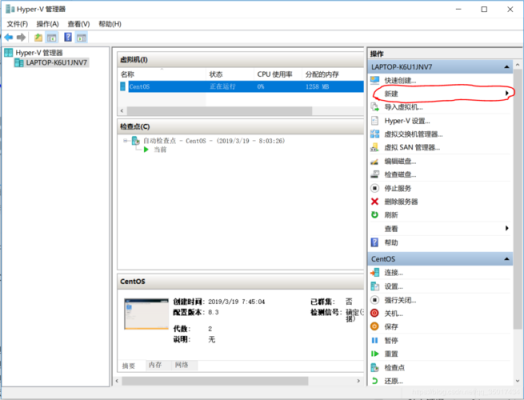
Task: Click 连接 to connect to CentOS
Action: (x=393, y=273)
